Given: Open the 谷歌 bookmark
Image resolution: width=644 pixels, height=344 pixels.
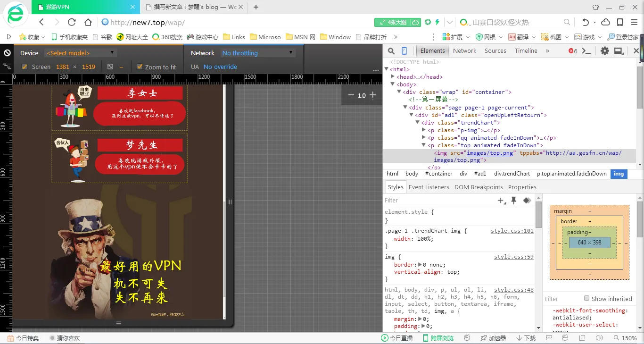Looking at the screenshot, I should (x=103, y=37).
